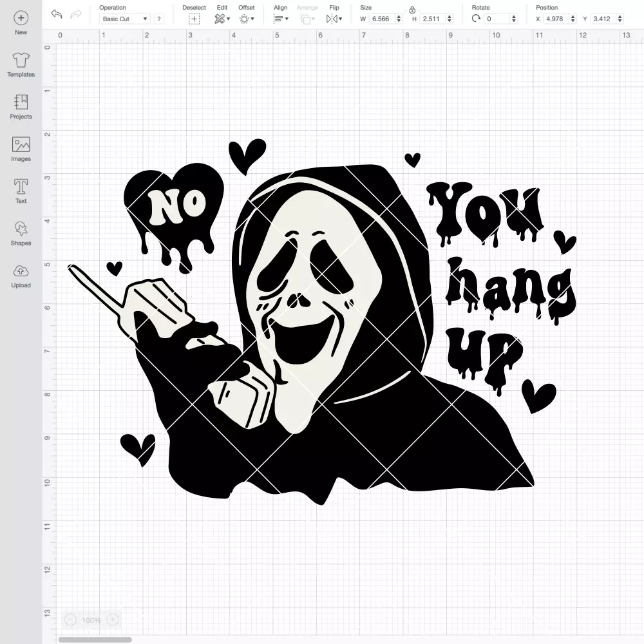Screen dimensions: 644x644
Task: Click the Deselect icon
Action: (194, 19)
